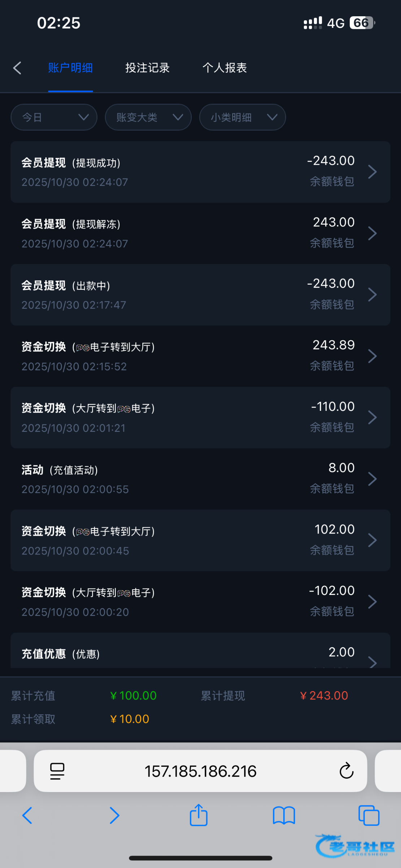Expand details chevron for 会员提现 (出款中)
The height and width of the screenshot is (868, 401).
[x=372, y=295]
